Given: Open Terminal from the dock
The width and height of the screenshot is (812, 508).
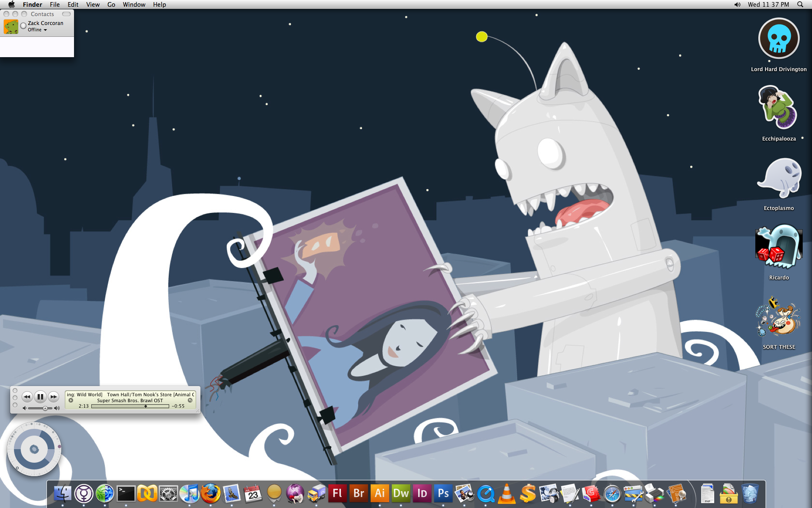Looking at the screenshot, I should [x=126, y=493].
